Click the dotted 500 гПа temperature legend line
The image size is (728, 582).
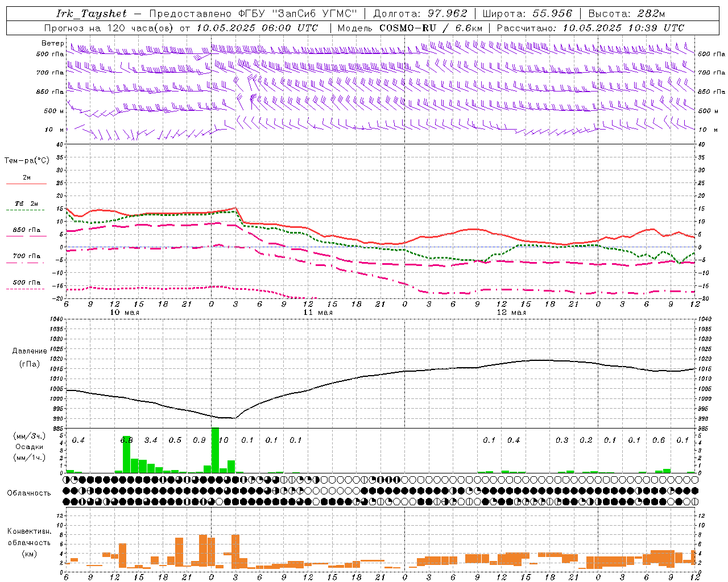tap(25, 289)
